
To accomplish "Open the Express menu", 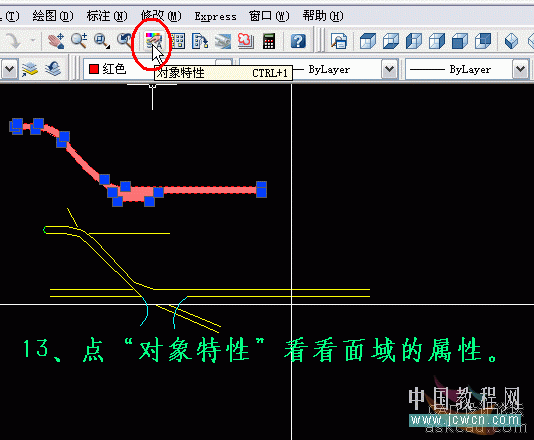I will (215, 16).
